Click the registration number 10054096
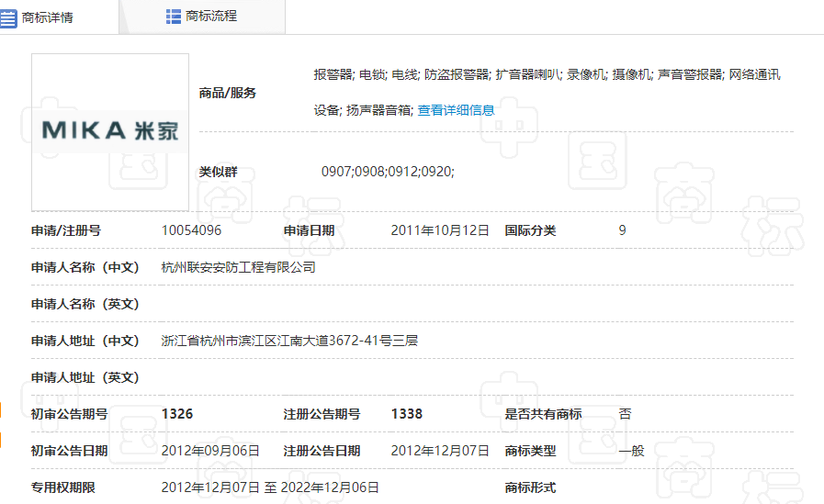The height and width of the screenshot is (504, 824). (191, 230)
